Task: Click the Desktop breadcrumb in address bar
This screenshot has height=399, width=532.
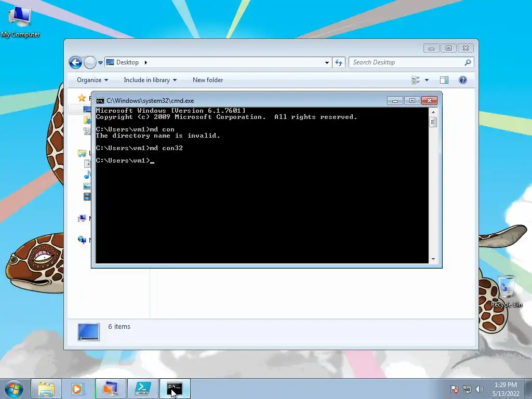Action: (127, 62)
